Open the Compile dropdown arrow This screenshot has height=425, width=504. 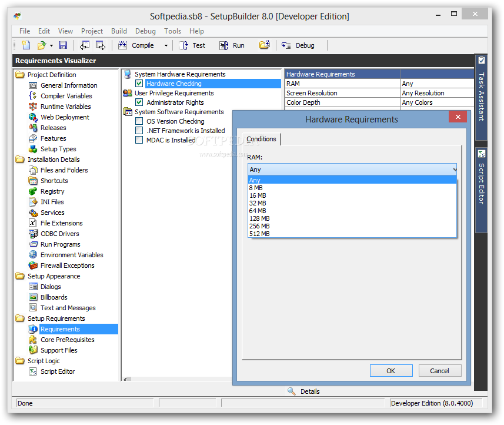click(166, 46)
